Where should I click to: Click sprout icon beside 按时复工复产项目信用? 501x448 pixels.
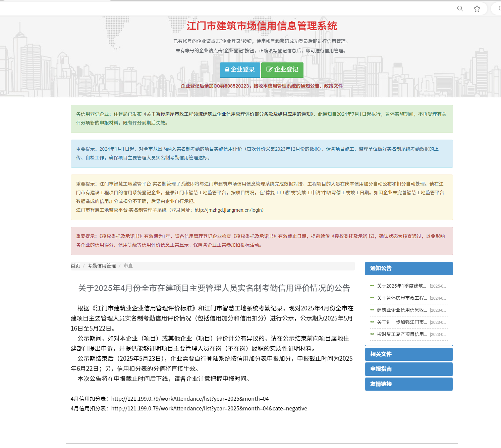coord(372,334)
